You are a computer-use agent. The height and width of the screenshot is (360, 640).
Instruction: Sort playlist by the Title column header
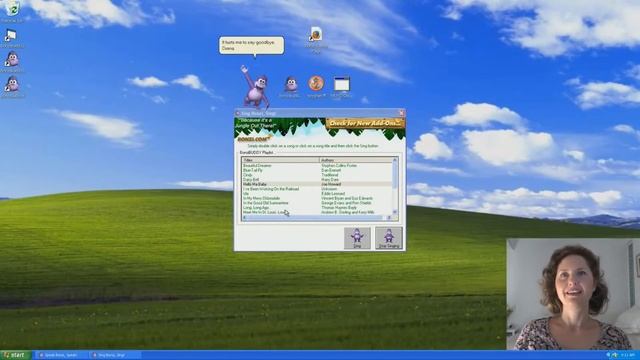coord(280,160)
